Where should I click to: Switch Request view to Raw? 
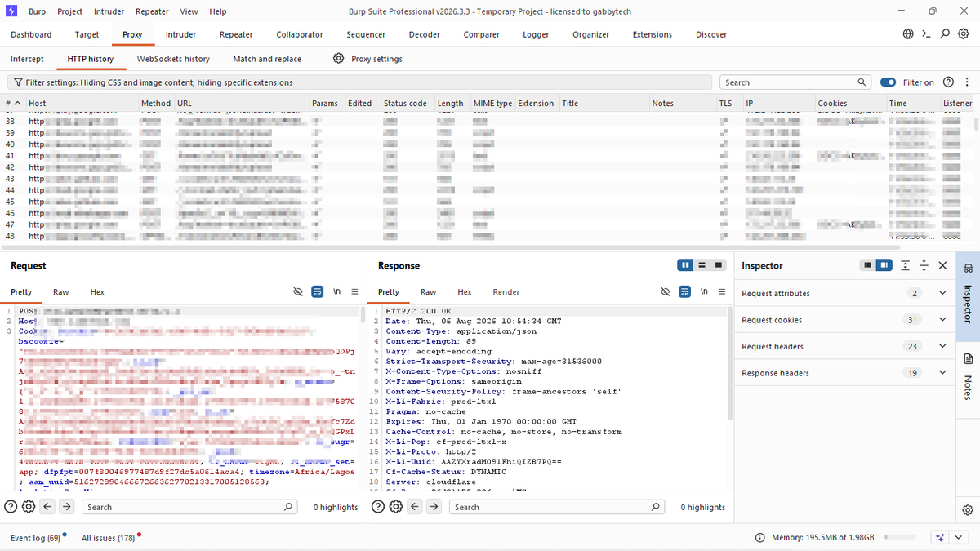tap(61, 291)
